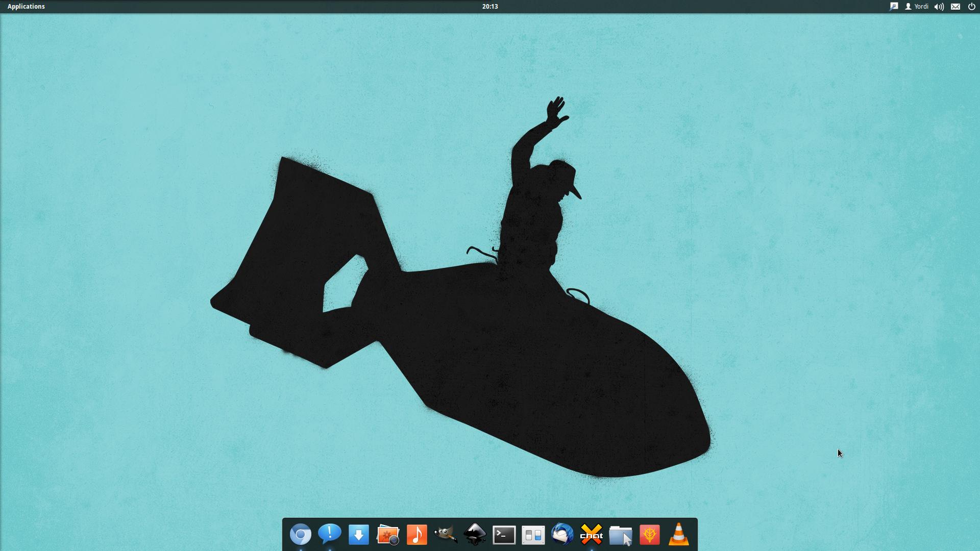Viewport: 980px width, 551px height.
Task: Launch the Shotwell photo manager
Action: coord(388,535)
